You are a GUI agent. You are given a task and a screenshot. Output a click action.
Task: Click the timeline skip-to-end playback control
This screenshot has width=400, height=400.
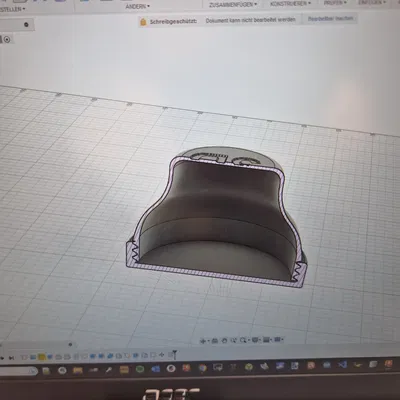coord(11,358)
